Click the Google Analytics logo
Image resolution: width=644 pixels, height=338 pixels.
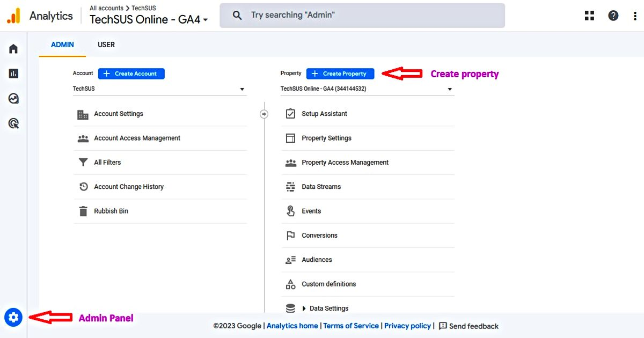[13, 16]
